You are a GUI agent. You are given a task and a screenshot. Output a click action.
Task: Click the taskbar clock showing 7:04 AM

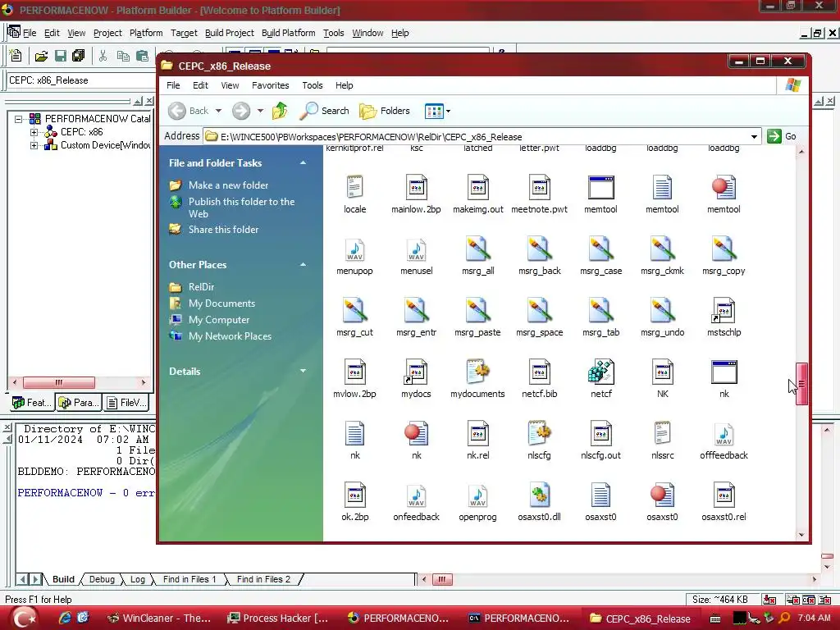tap(814, 618)
